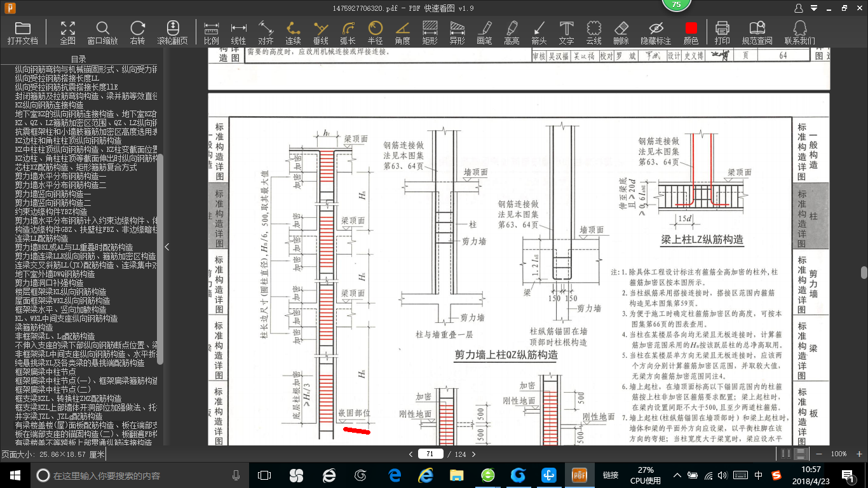Image resolution: width=868 pixels, height=488 pixels.
Task: Open a document with 打开文档
Action: click(x=23, y=32)
